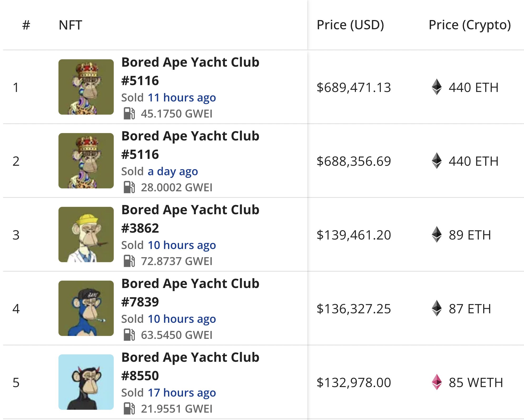Sort by Price (USD) column header

pyautogui.click(x=350, y=25)
